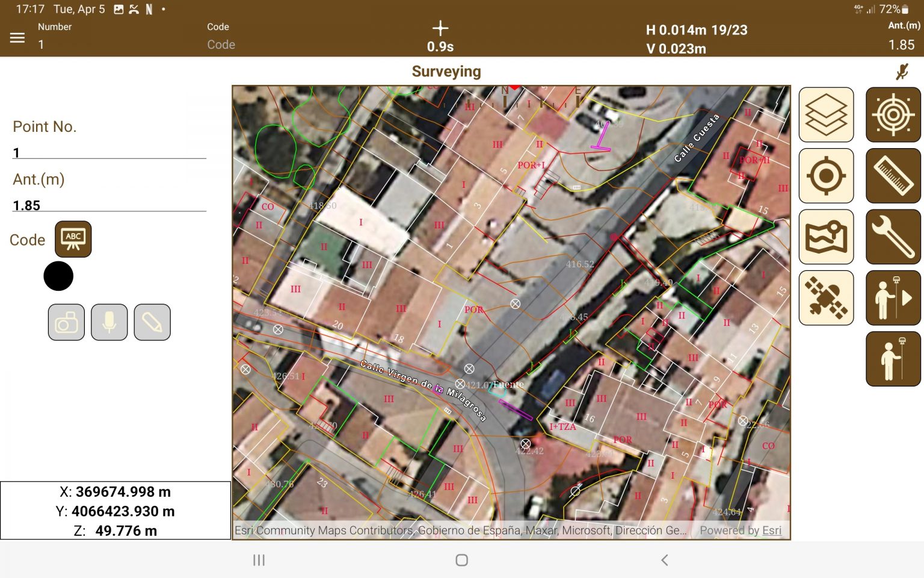The height and width of the screenshot is (578, 924).
Task: Edit the antenna height 1.85 field
Action: pos(109,205)
